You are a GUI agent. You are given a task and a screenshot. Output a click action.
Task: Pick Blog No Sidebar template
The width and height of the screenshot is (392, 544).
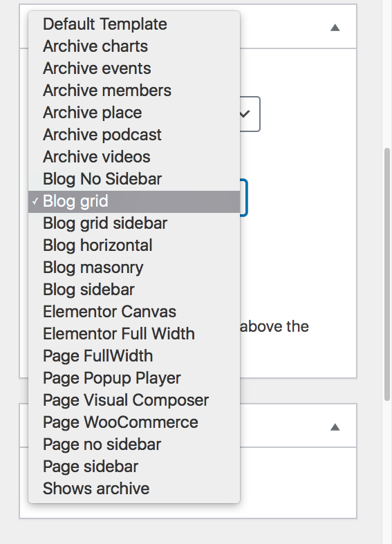click(134, 179)
